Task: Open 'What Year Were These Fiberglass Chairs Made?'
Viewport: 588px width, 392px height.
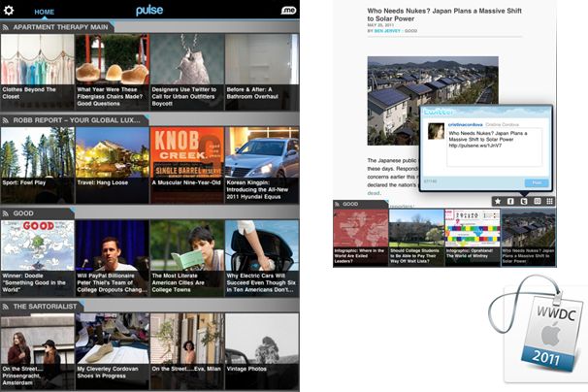Action: point(113,72)
